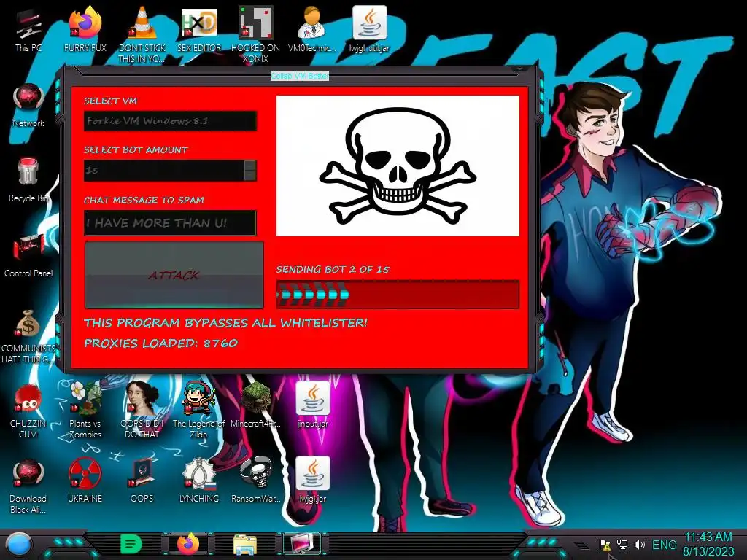Open the Recycle Bin icon
This screenshot has height=560, width=747.
28,181
